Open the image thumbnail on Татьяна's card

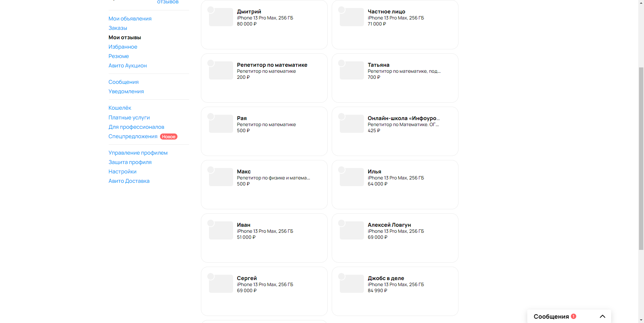(352, 70)
